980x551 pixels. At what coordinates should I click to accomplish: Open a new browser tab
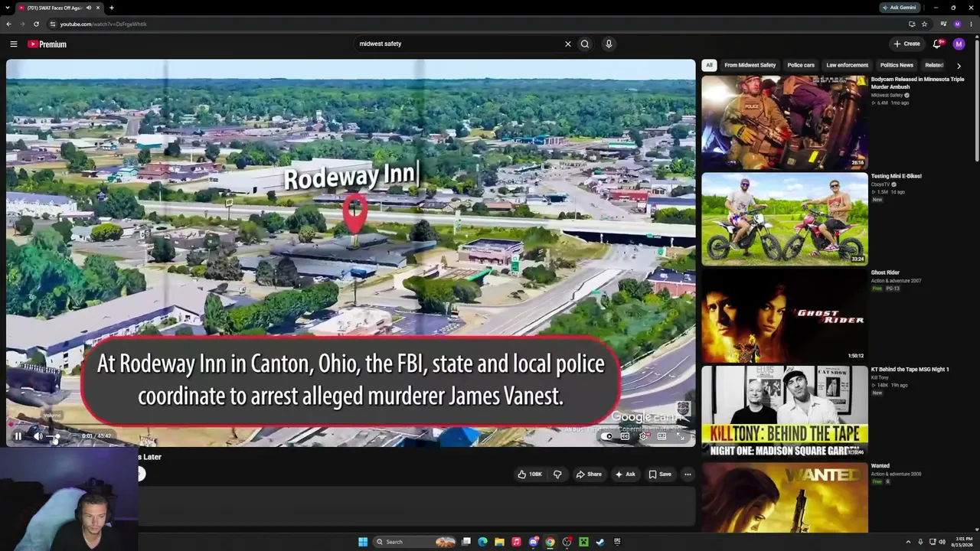111,8
